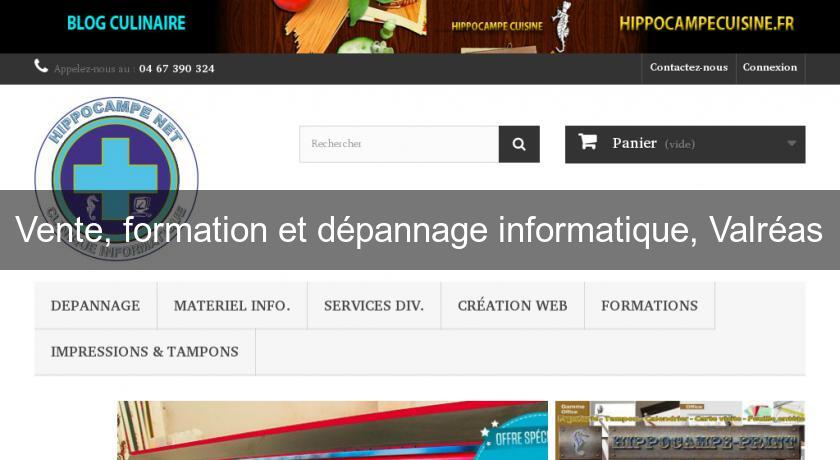Viewport: 840px width, 460px height.
Task: Click the Hippocampe Cuisine seahorse logo
Action: (x=561, y=27)
